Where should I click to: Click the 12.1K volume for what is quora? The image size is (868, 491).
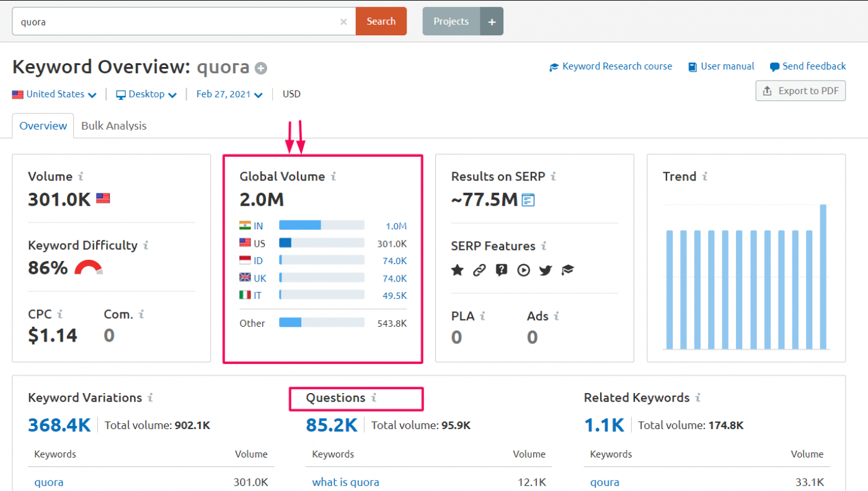532,482
